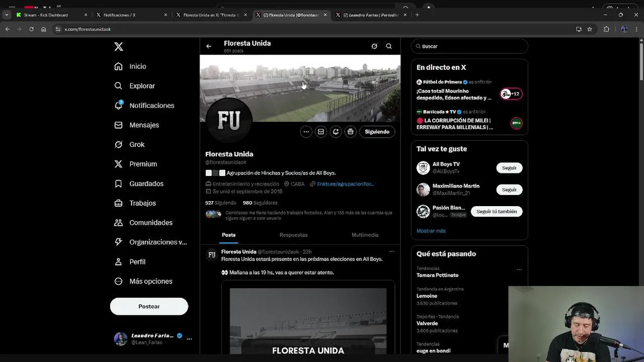Screen dimensions: 644x362
Task: Click Seguir tú también for Pasión Blanca
Action: (x=497, y=212)
